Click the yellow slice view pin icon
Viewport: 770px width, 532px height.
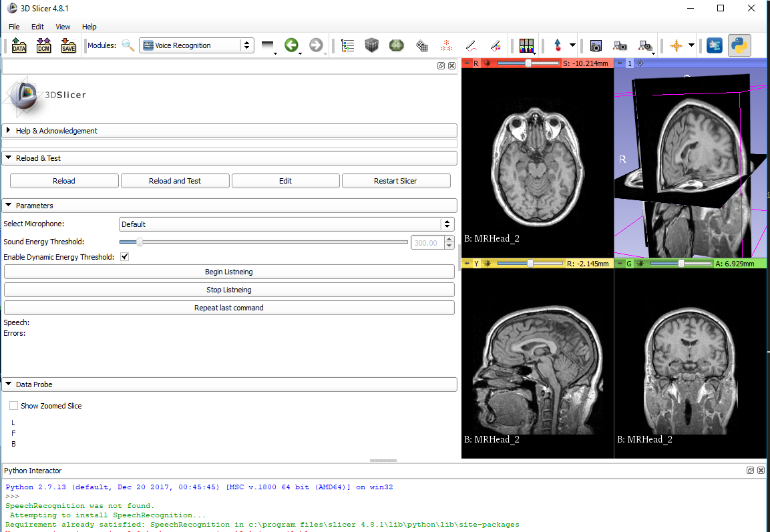(x=467, y=264)
